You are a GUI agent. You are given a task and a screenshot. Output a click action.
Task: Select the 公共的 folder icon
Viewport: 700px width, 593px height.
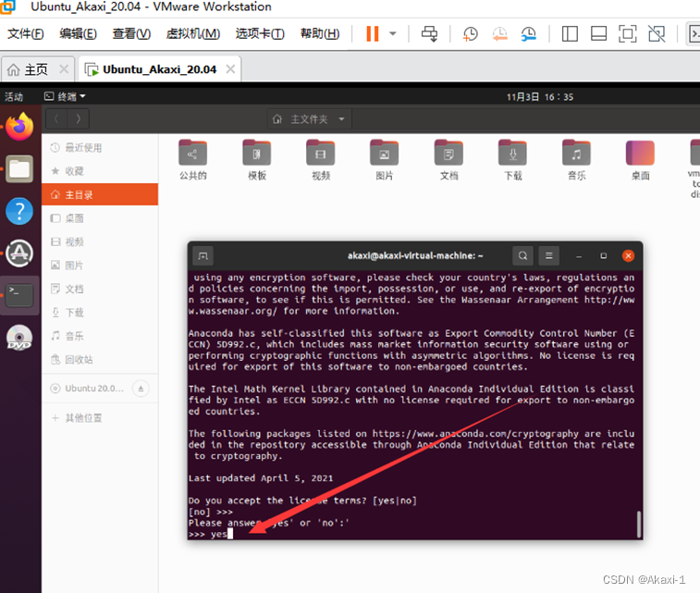pyautogui.click(x=193, y=154)
